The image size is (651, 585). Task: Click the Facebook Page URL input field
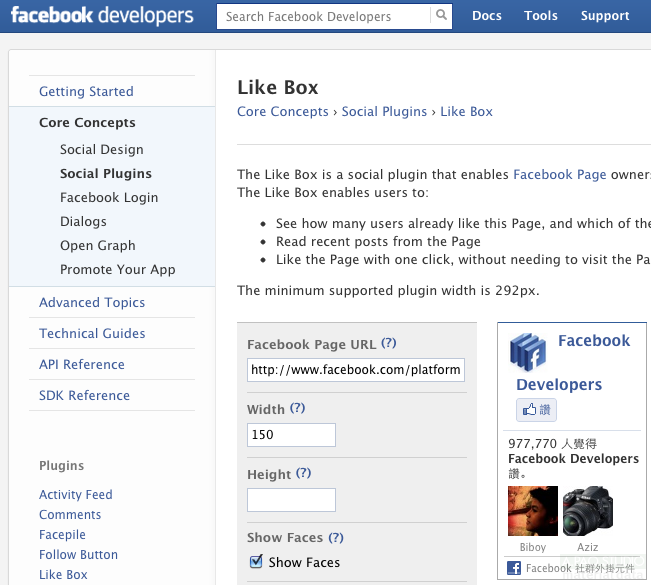356,369
